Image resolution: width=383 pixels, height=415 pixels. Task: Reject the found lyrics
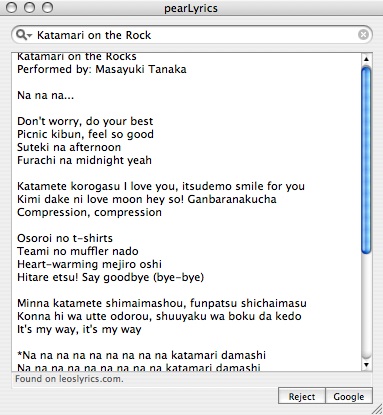pyautogui.click(x=302, y=396)
